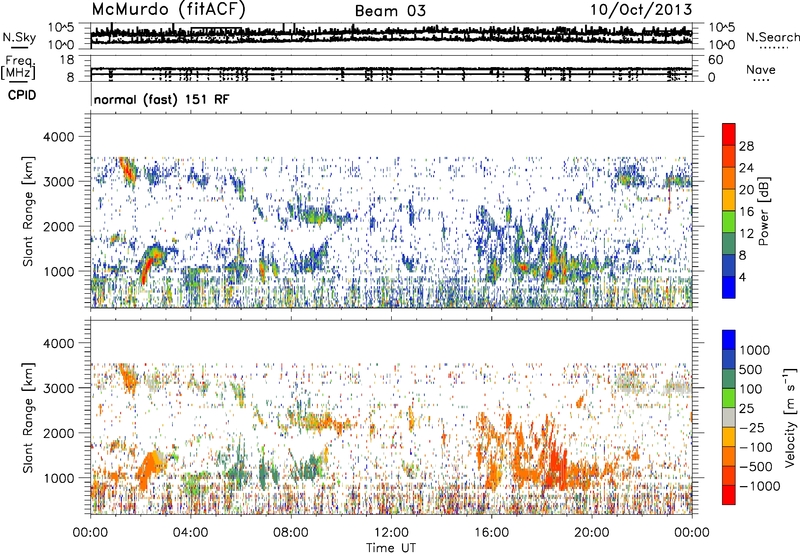
Task: Click Slant Range [km] label of power panel
Action: [x=29, y=211]
